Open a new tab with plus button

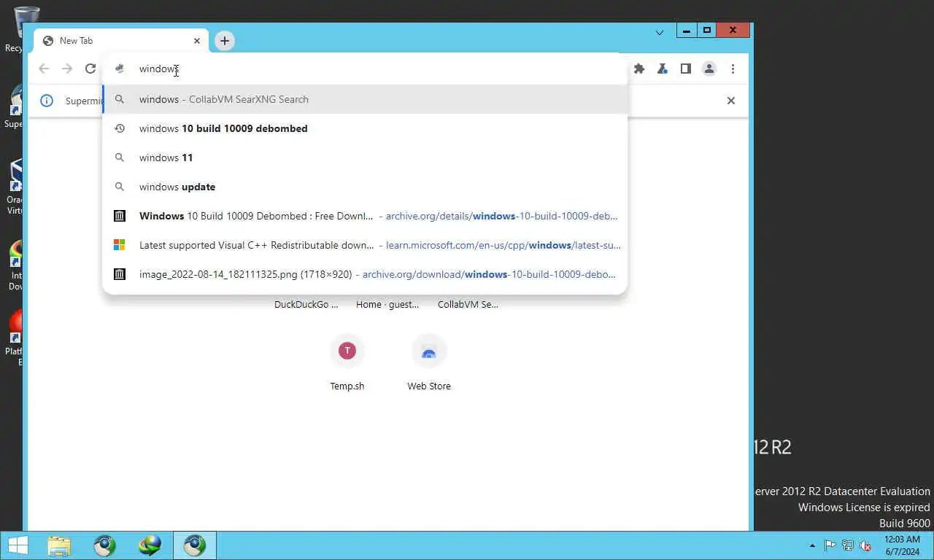(x=225, y=41)
